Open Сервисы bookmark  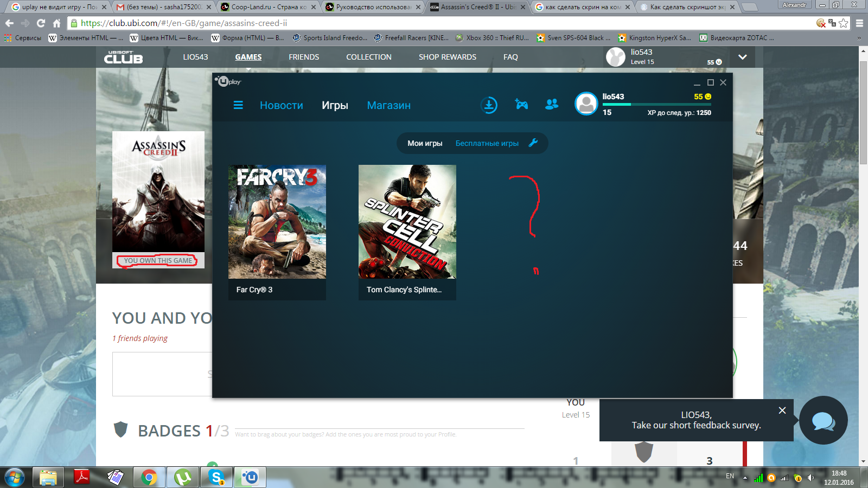(x=23, y=38)
